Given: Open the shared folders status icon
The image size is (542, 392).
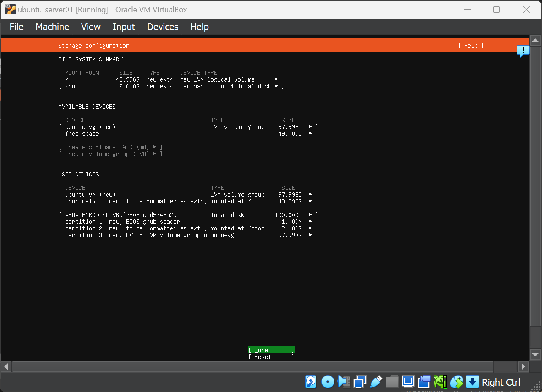Looking at the screenshot, I should click(392, 382).
